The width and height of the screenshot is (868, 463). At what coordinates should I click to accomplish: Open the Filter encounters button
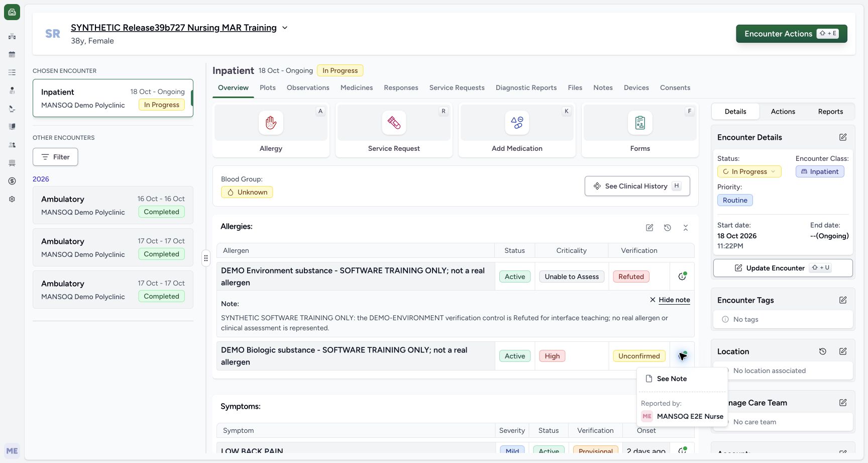[55, 157]
